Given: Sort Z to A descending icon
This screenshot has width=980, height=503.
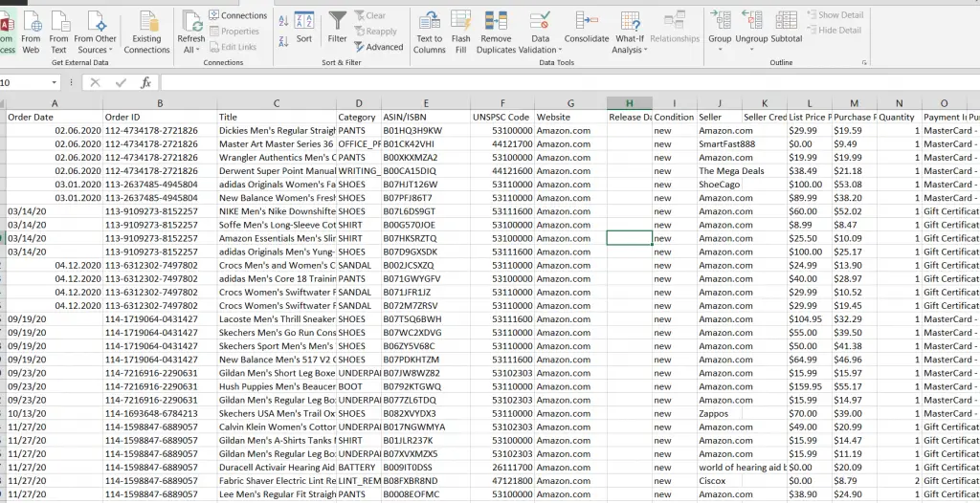Looking at the screenshot, I should pyautogui.click(x=283, y=41).
